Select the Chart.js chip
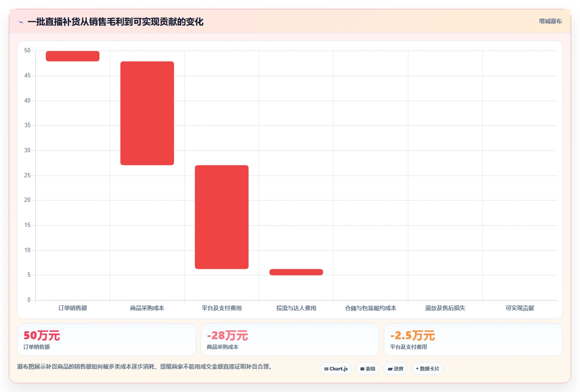580x392 pixels. tap(336, 369)
